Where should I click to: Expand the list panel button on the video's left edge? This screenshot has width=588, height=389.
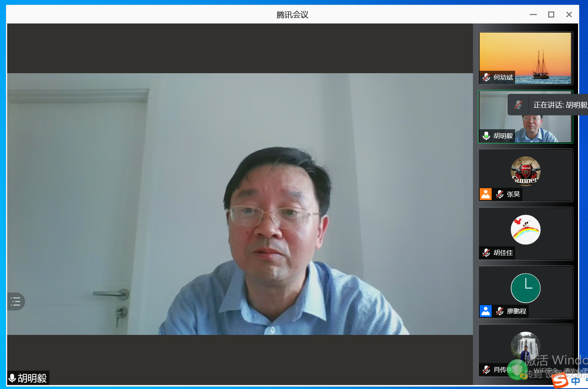point(16,301)
